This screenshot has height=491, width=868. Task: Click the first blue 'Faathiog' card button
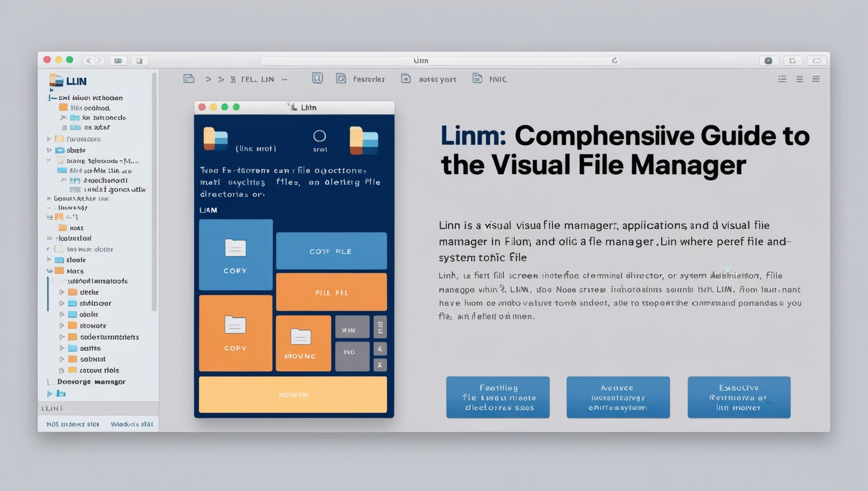498,397
